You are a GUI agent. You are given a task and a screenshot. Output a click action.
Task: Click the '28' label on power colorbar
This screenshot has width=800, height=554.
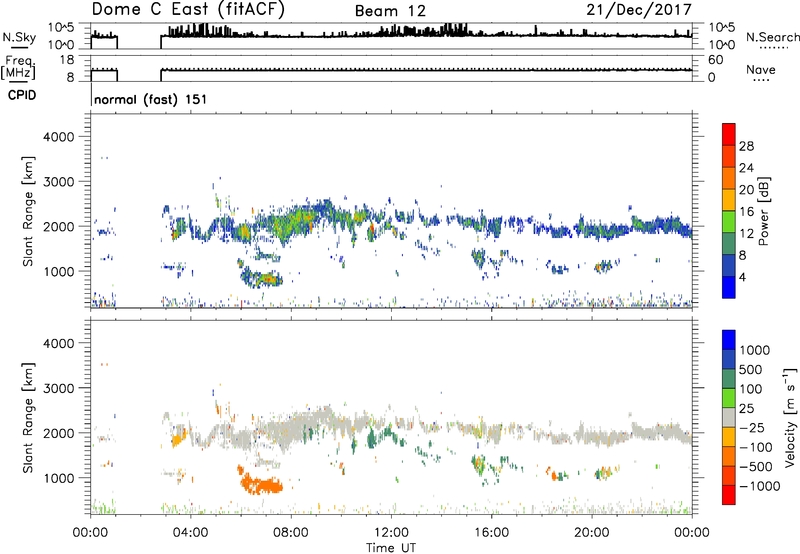click(x=746, y=146)
